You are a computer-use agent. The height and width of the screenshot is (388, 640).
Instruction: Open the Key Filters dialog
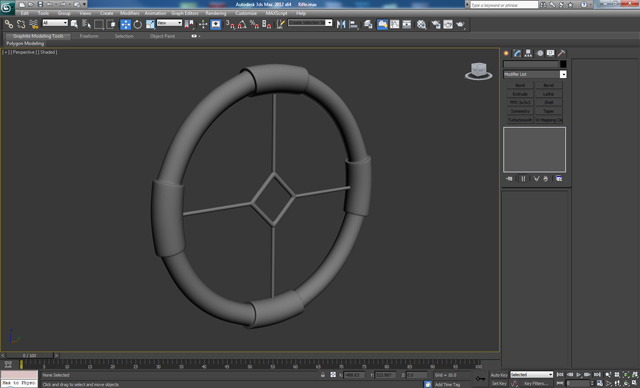(536, 384)
